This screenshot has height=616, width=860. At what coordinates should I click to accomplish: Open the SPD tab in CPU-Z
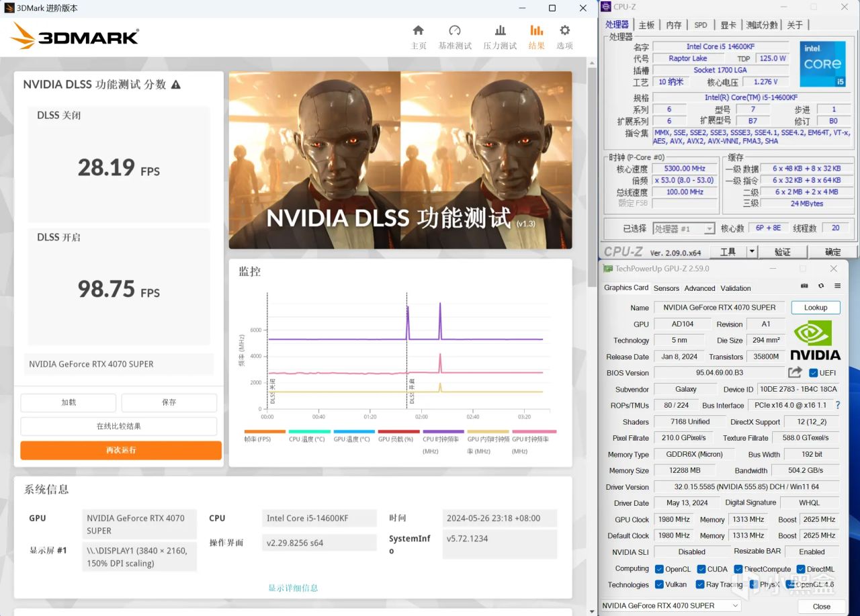pyautogui.click(x=701, y=24)
